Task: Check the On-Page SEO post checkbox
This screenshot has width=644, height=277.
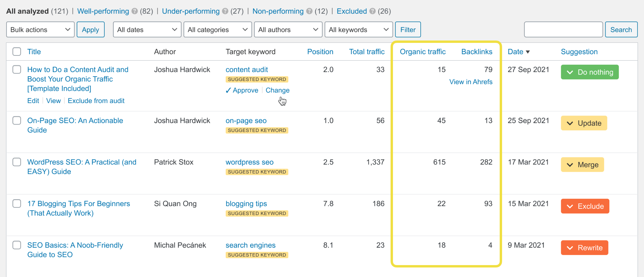Action: point(17,121)
